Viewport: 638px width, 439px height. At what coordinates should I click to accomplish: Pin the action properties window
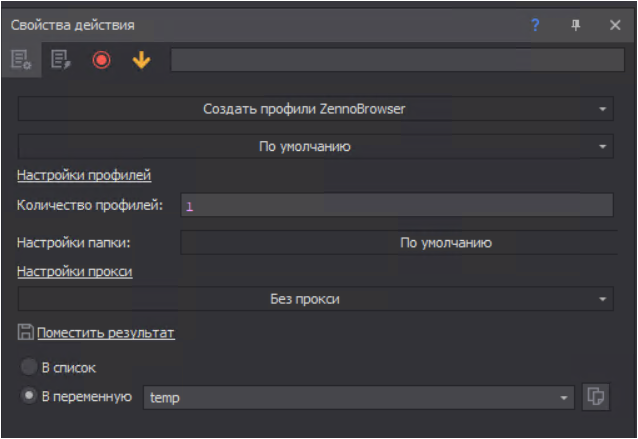click(575, 25)
